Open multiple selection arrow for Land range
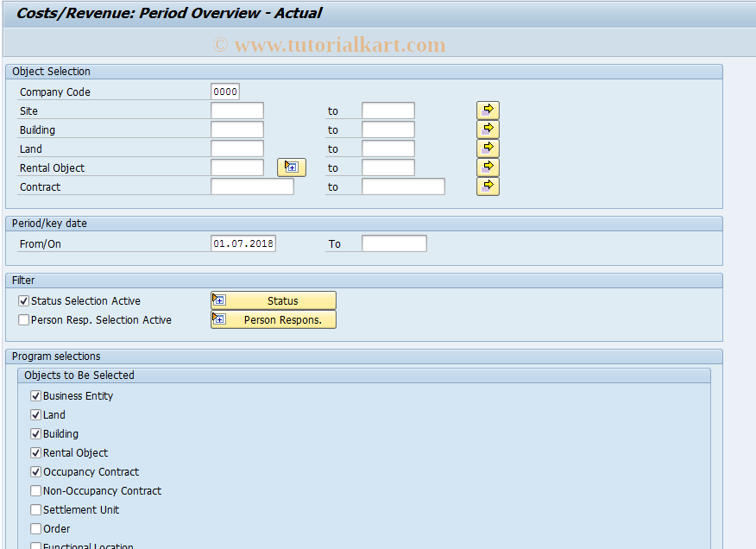This screenshot has height=549, width=756. pos(488,148)
